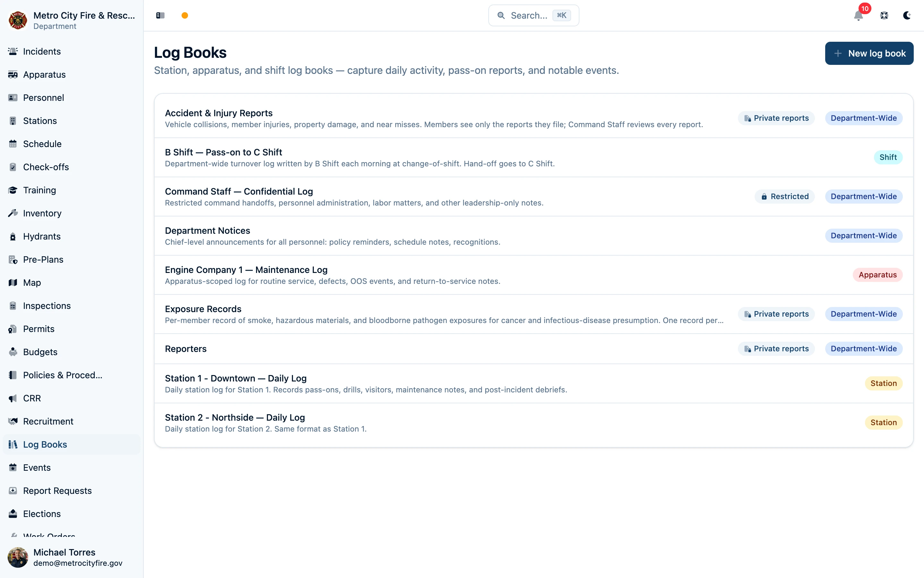Open Command Staff — Confidential Log

click(534, 197)
